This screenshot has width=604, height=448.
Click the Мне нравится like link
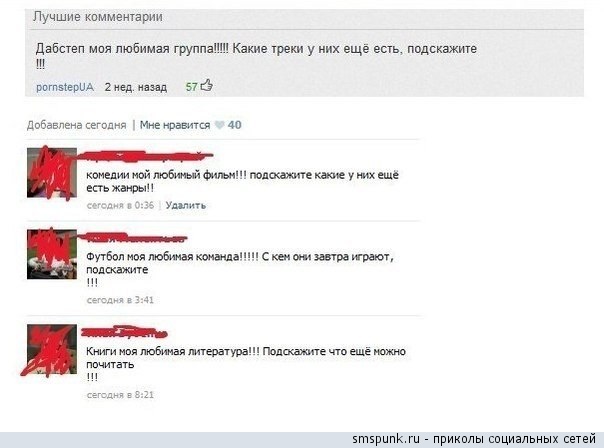[x=175, y=125]
